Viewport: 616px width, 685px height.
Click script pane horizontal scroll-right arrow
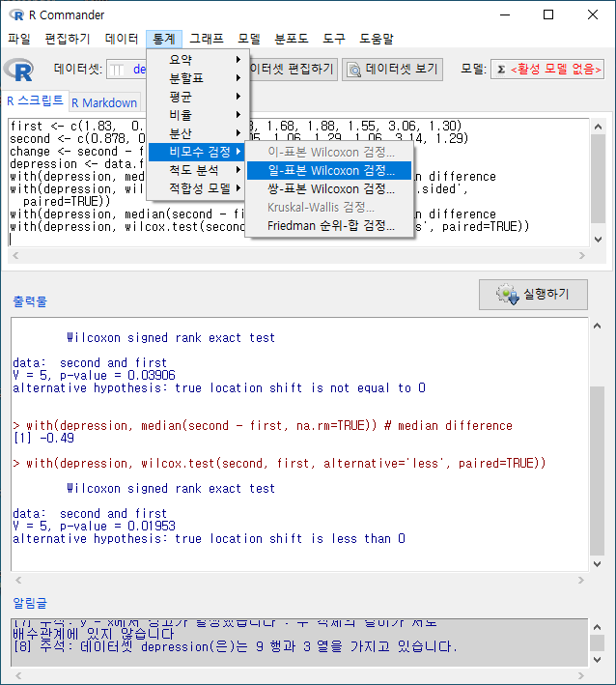pos(581,256)
